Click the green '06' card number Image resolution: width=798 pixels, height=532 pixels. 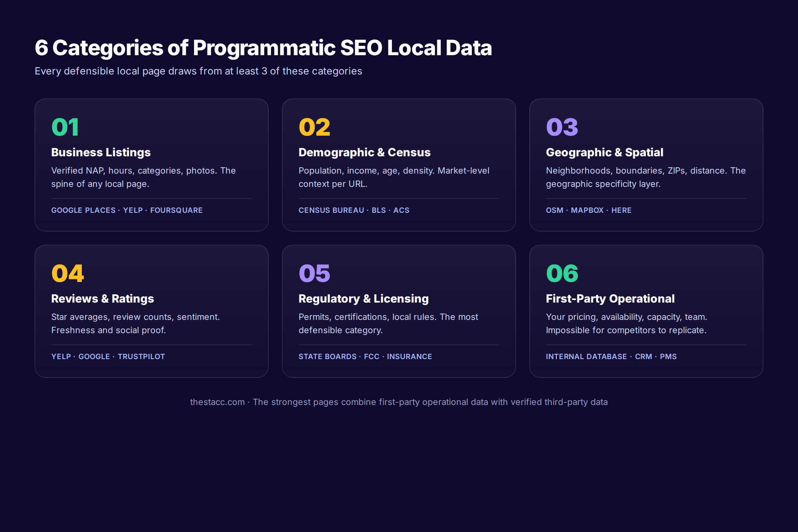[x=562, y=273]
